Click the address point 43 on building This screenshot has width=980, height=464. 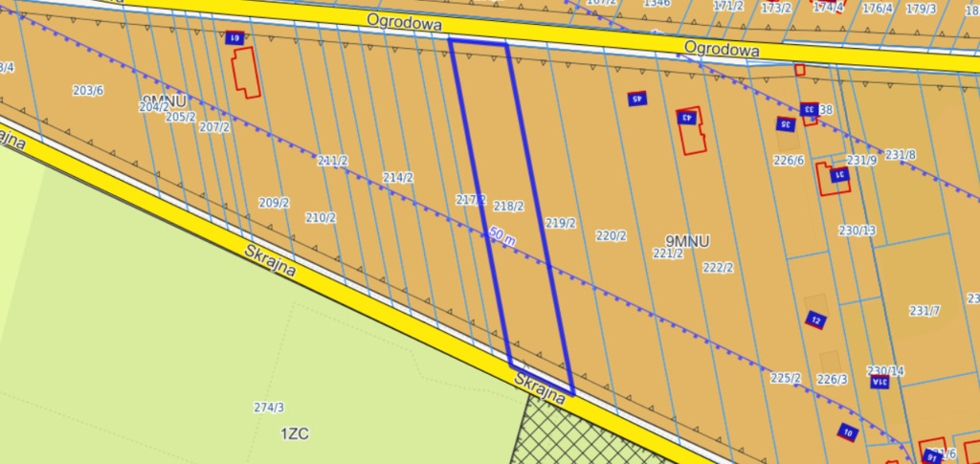687,118
